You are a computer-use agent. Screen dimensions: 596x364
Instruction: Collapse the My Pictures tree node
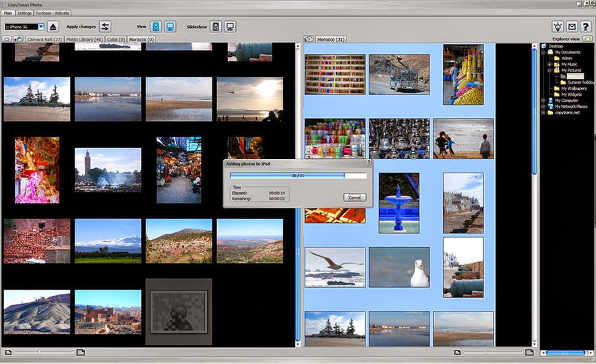tap(549, 70)
